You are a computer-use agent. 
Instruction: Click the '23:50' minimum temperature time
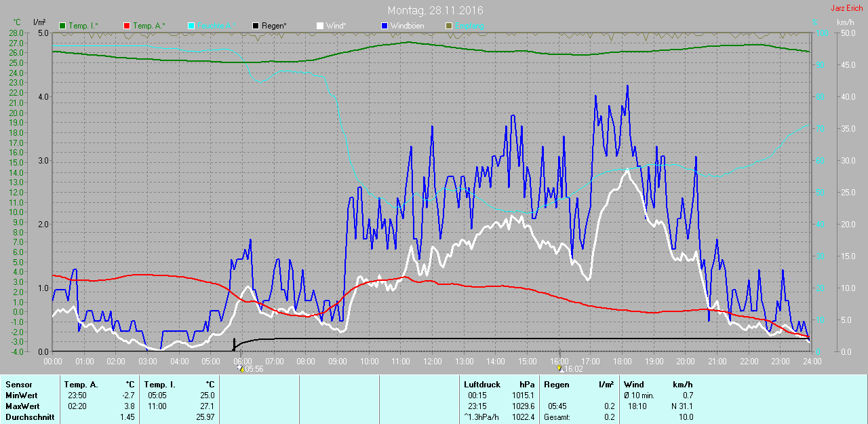coord(77,396)
